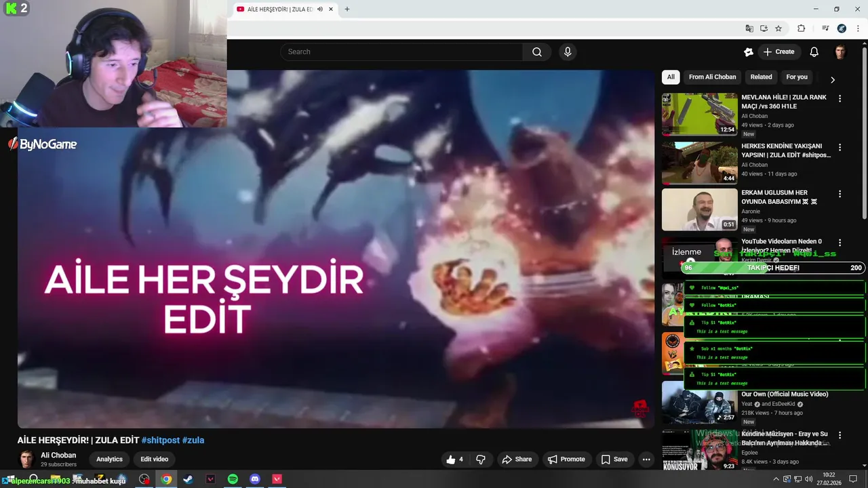868x488 pixels.
Task: Click the #shitpost hashtag in title
Action: [x=161, y=441]
